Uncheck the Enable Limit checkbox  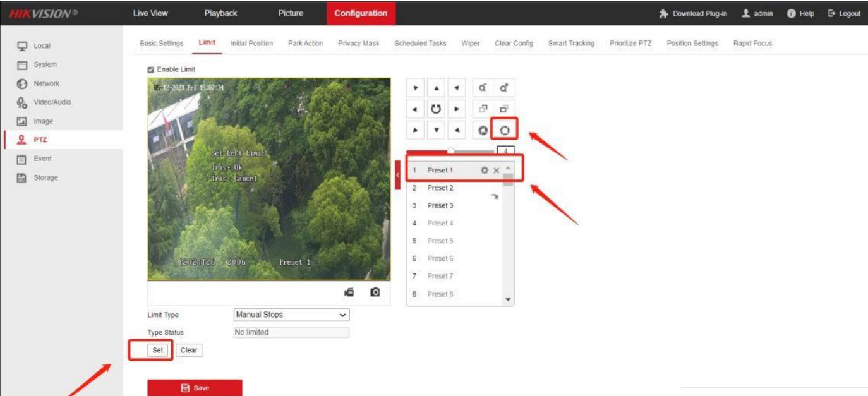tap(151, 69)
